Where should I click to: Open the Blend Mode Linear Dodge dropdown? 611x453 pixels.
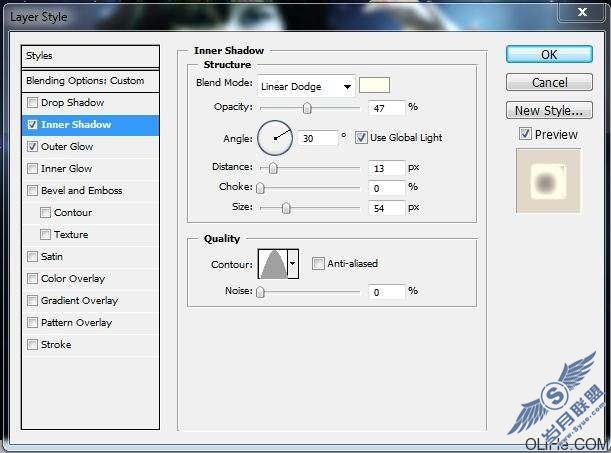[306, 86]
